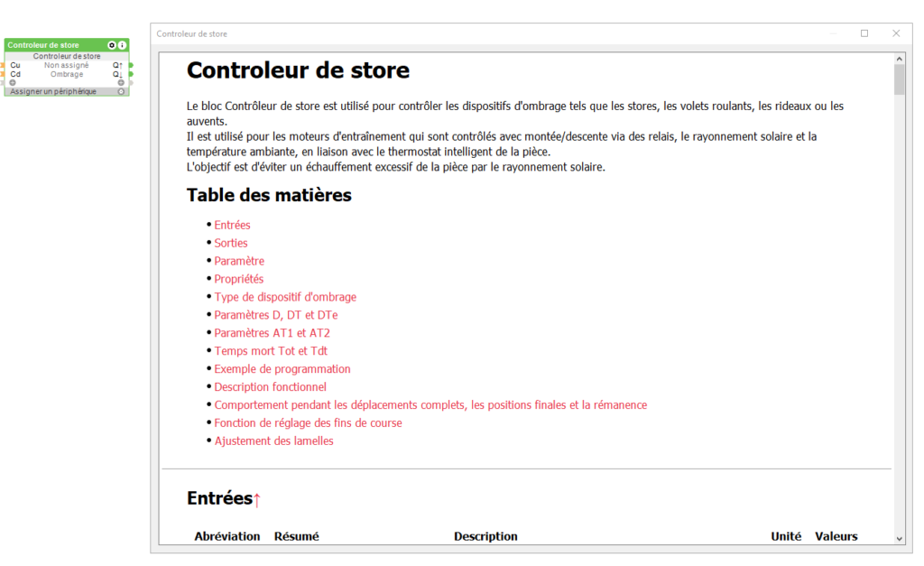This screenshot has height=566, width=924.
Task: Click the info icon on the block header
Action: (123, 45)
